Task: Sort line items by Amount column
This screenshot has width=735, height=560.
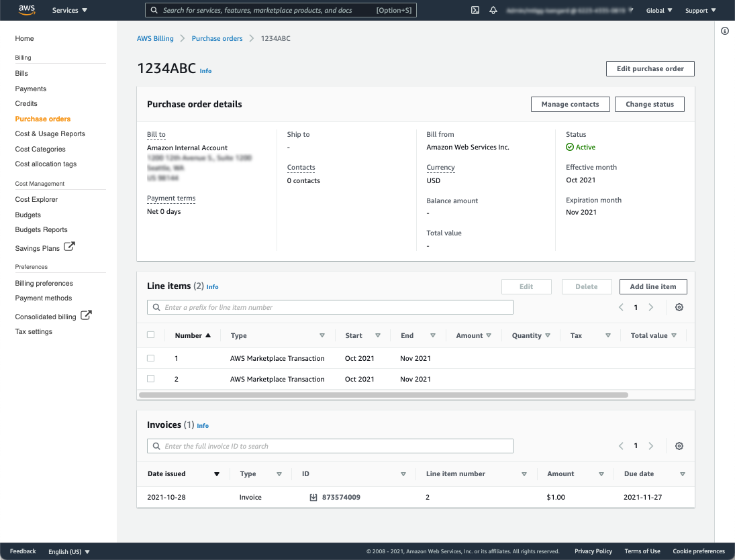Action: point(489,335)
